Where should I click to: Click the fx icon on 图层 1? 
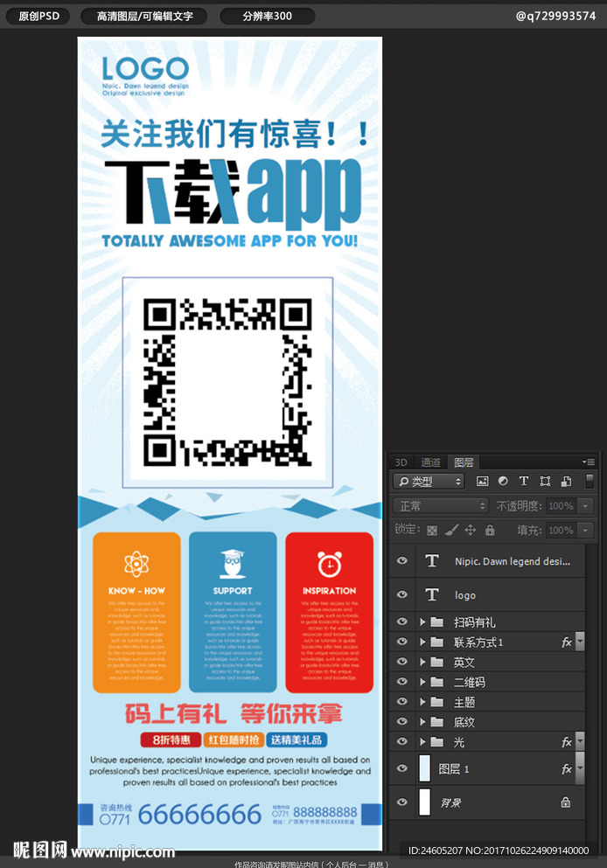tap(566, 769)
